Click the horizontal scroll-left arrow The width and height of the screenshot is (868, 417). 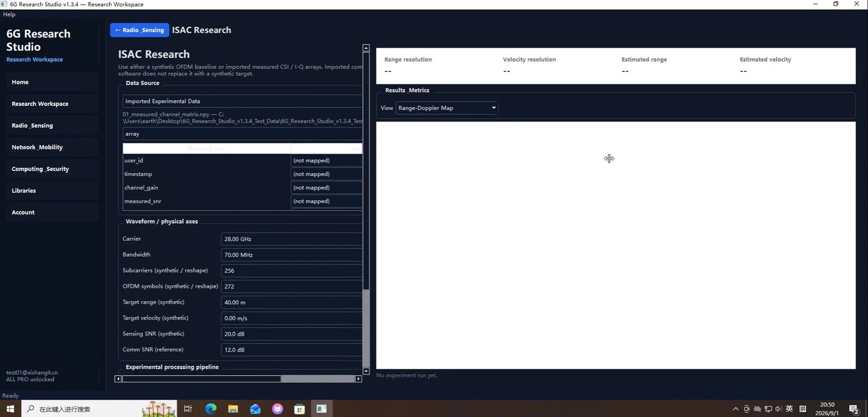tap(118, 379)
